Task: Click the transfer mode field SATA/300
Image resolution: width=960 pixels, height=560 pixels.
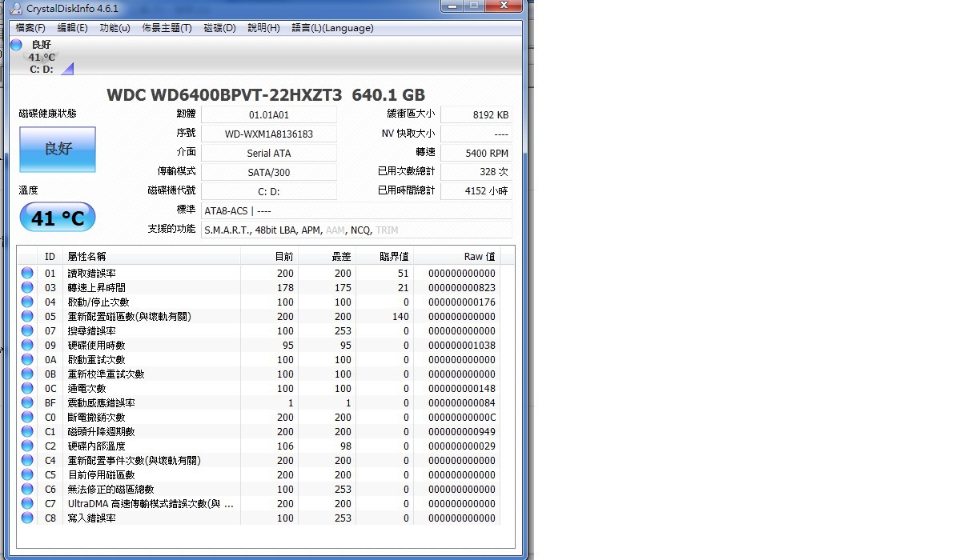Action: click(x=269, y=172)
